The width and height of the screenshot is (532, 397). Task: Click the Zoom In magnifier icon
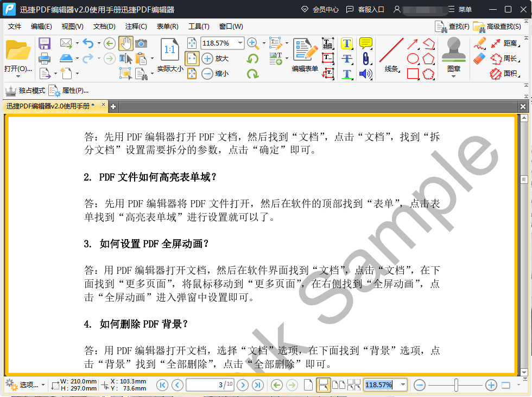click(252, 43)
